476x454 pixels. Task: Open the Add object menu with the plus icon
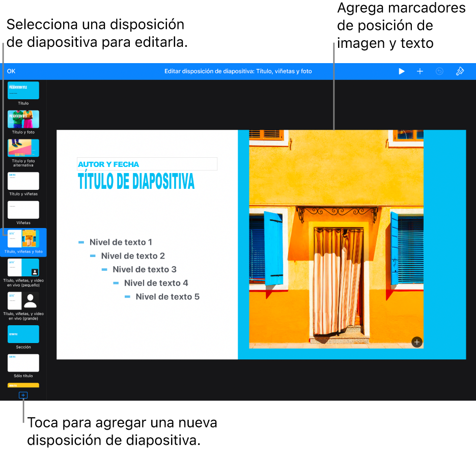(x=419, y=71)
